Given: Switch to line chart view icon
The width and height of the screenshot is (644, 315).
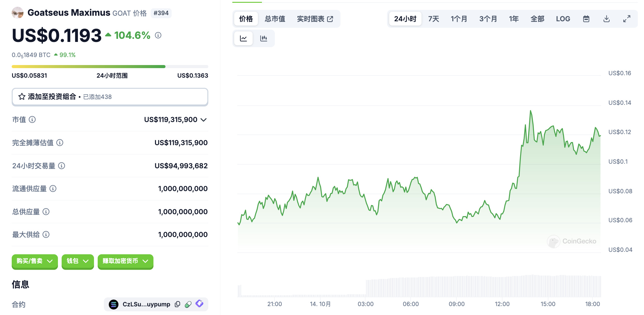Looking at the screenshot, I should 243,39.
